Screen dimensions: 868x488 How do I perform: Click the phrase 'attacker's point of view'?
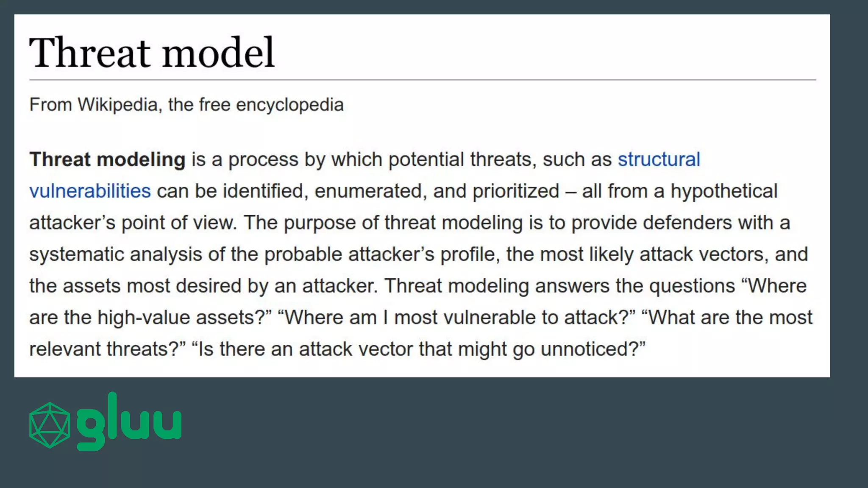pyautogui.click(x=133, y=223)
